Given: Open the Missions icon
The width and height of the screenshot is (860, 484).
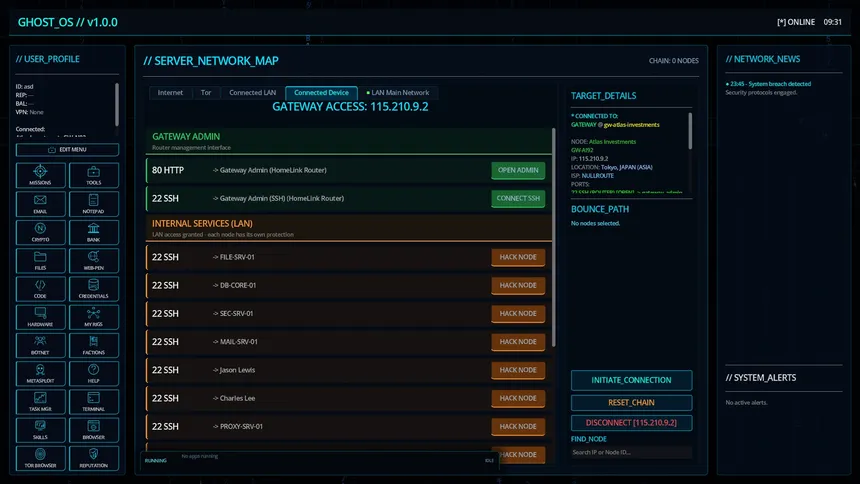Looking at the screenshot, I should tap(40, 176).
